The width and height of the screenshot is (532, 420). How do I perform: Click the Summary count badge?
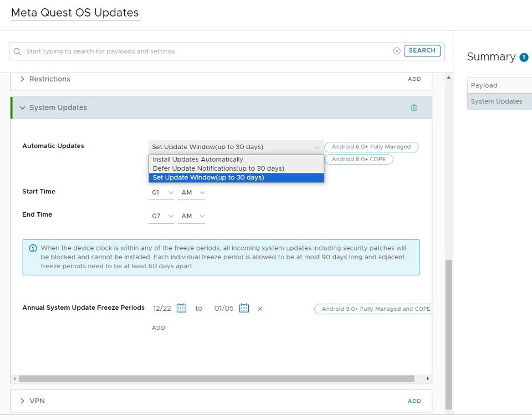tap(523, 57)
